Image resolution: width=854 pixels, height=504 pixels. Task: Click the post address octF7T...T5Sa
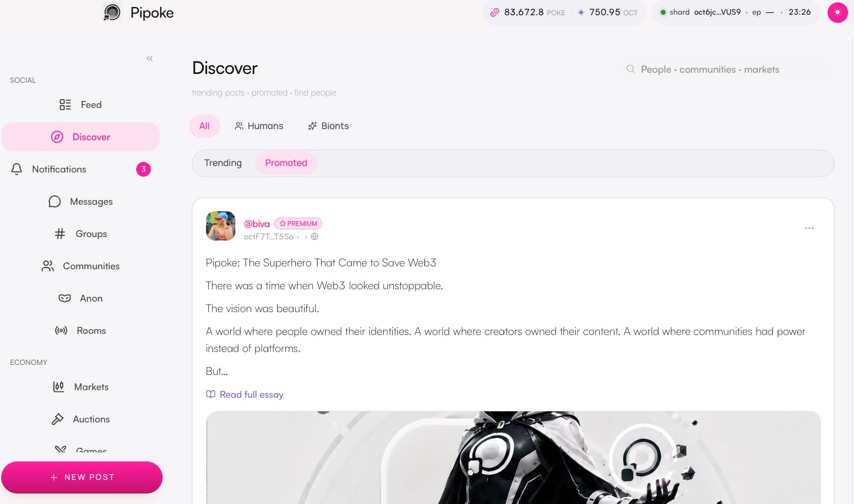coord(268,236)
